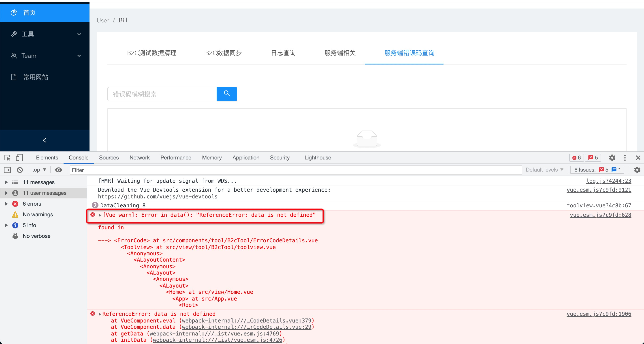The image size is (644, 344).
Task: Open the Default levels dropdown
Action: point(544,170)
